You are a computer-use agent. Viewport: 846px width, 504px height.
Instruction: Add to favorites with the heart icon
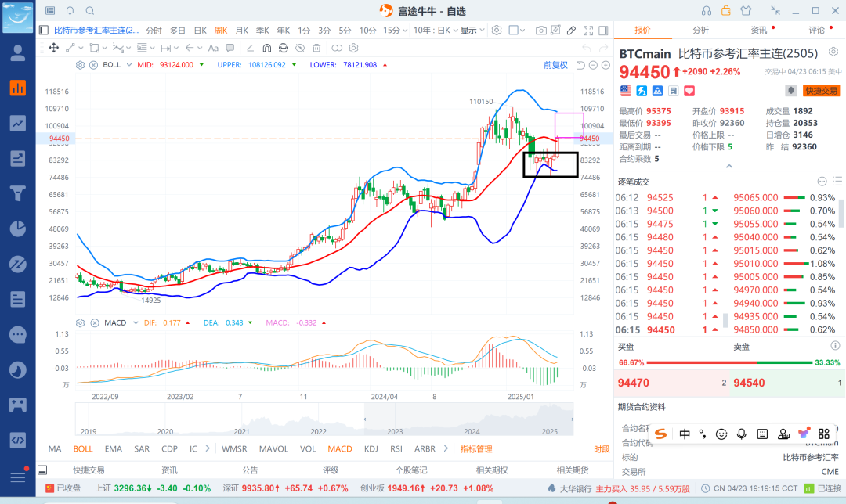(x=689, y=91)
